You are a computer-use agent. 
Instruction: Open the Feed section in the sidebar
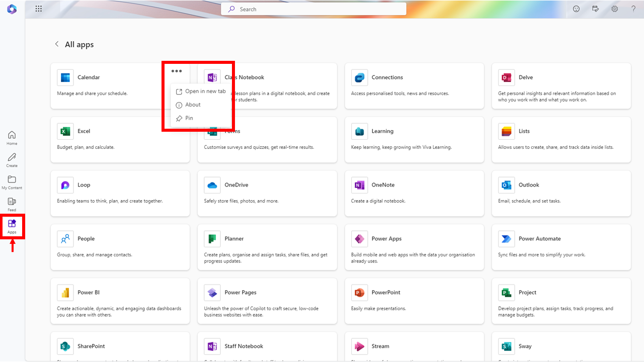12,203
